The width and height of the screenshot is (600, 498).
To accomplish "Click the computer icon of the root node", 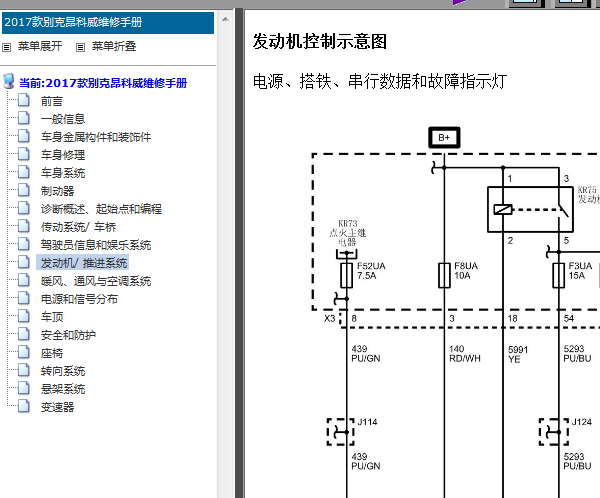I will 9,82.
